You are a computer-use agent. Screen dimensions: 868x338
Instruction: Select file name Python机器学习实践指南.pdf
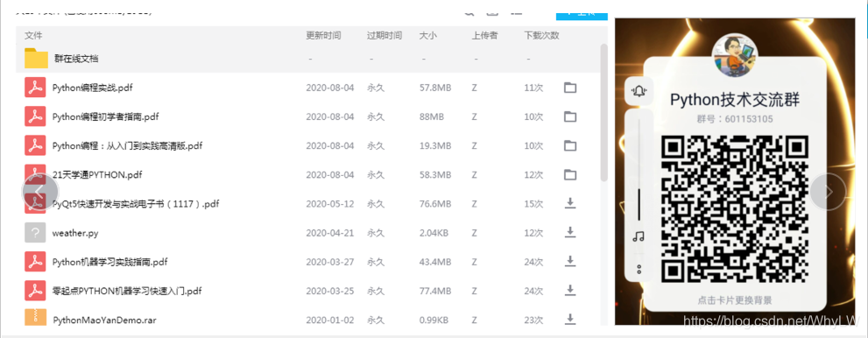[110, 262]
